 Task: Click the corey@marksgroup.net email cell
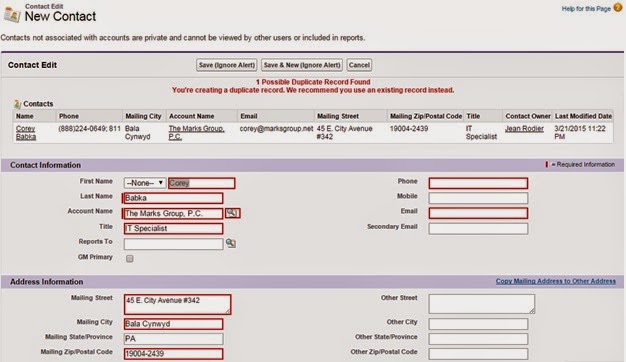pyautogui.click(x=276, y=129)
